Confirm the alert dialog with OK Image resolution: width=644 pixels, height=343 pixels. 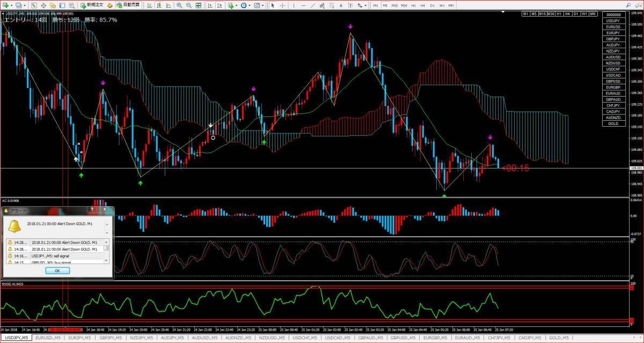click(57, 271)
